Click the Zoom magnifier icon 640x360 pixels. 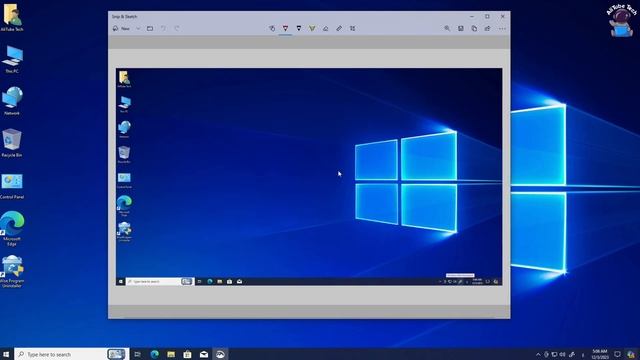point(447,29)
